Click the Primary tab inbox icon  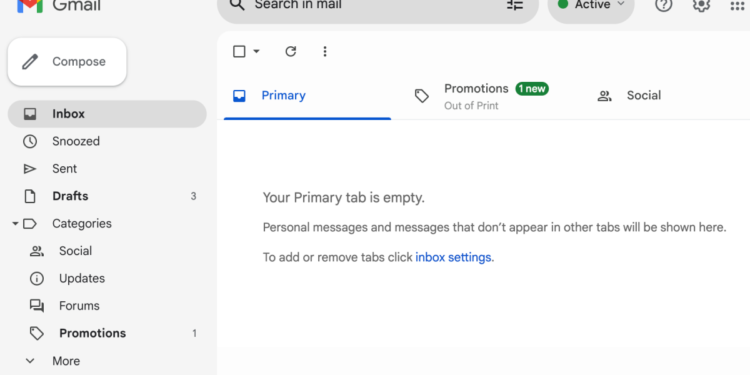point(239,96)
